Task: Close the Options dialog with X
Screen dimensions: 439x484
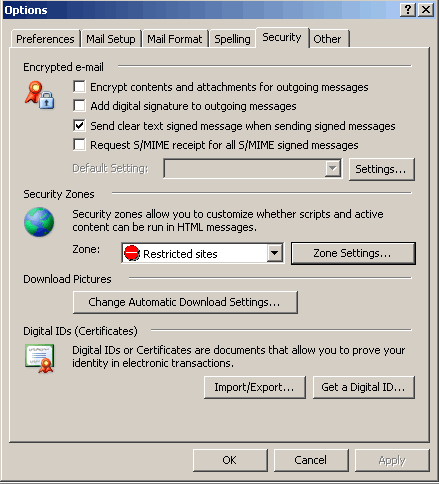Action: click(426, 10)
